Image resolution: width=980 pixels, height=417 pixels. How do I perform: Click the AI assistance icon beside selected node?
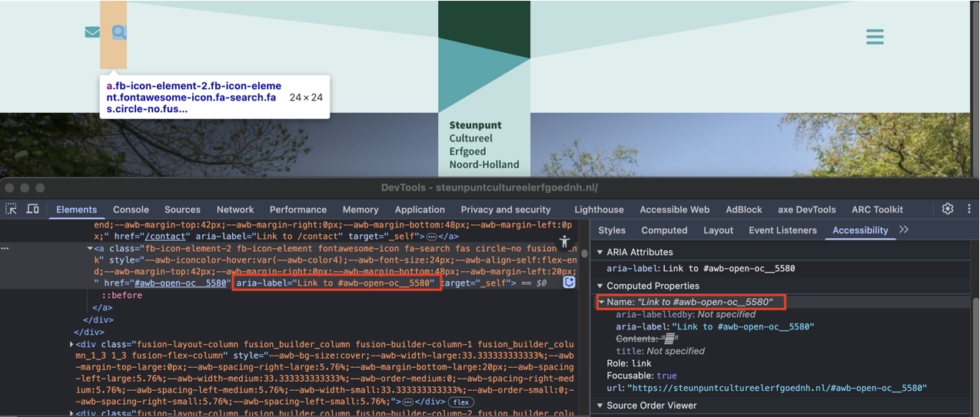pos(569,282)
